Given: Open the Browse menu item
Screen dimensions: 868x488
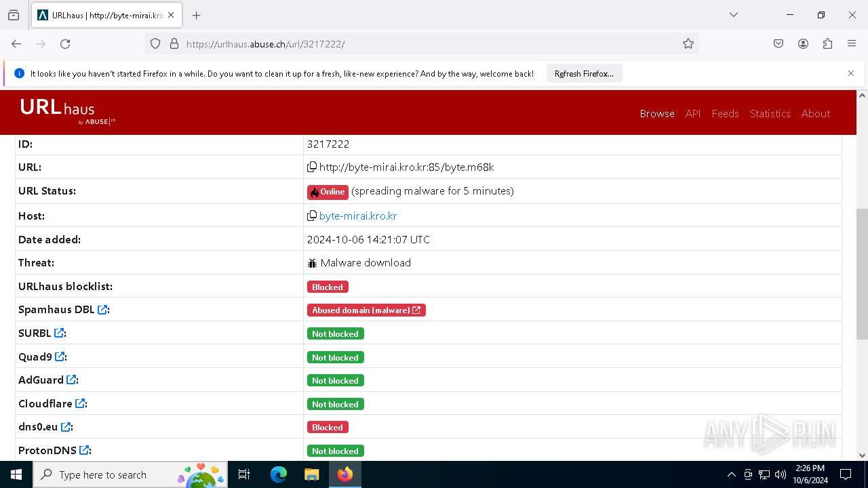Looking at the screenshot, I should pos(657,113).
